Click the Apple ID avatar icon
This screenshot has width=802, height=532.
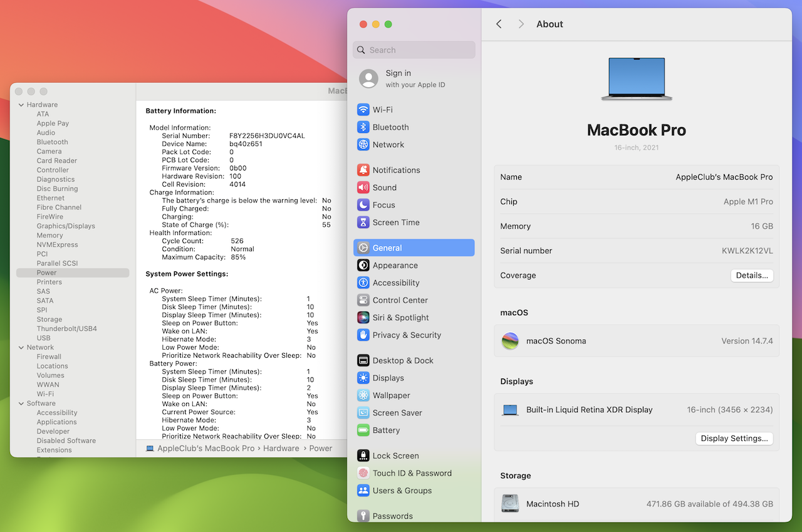tap(368, 79)
